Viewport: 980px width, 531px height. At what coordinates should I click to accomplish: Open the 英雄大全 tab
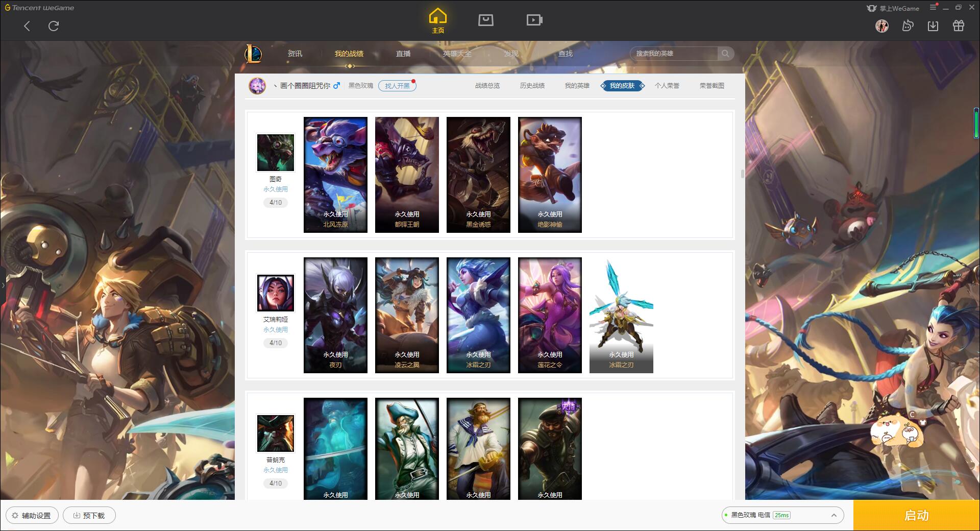click(457, 54)
